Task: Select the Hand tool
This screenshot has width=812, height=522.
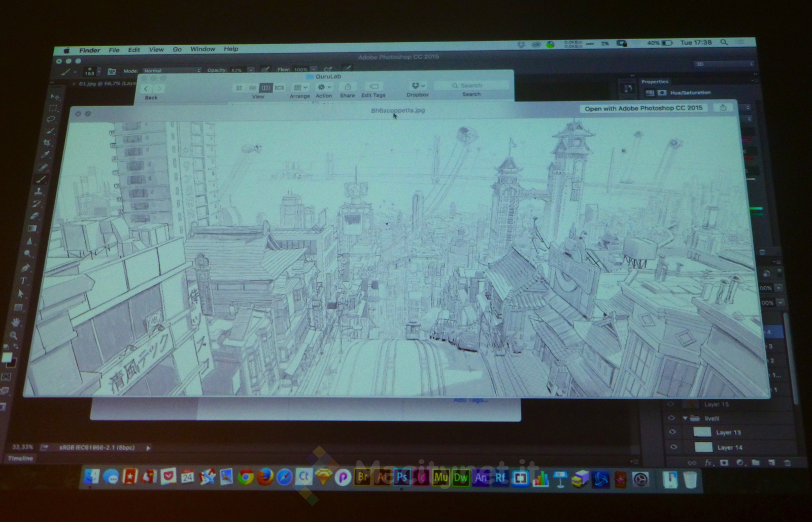Action: [x=16, y=322]
